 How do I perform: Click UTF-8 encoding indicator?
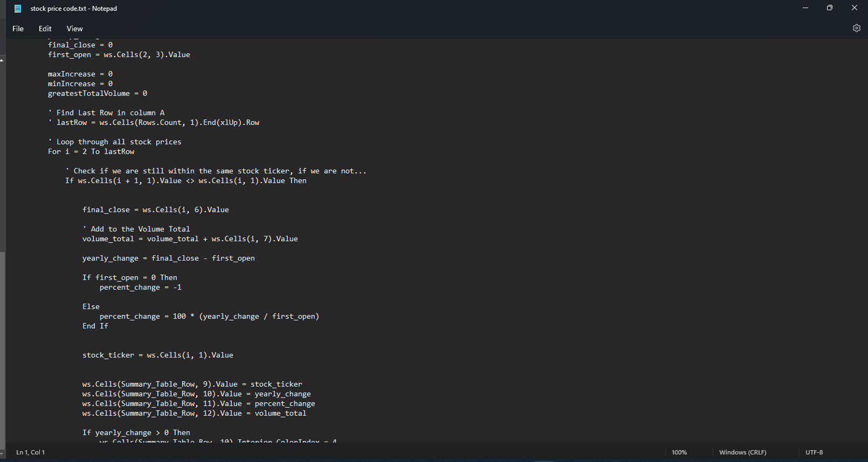(x=814, y=452)
